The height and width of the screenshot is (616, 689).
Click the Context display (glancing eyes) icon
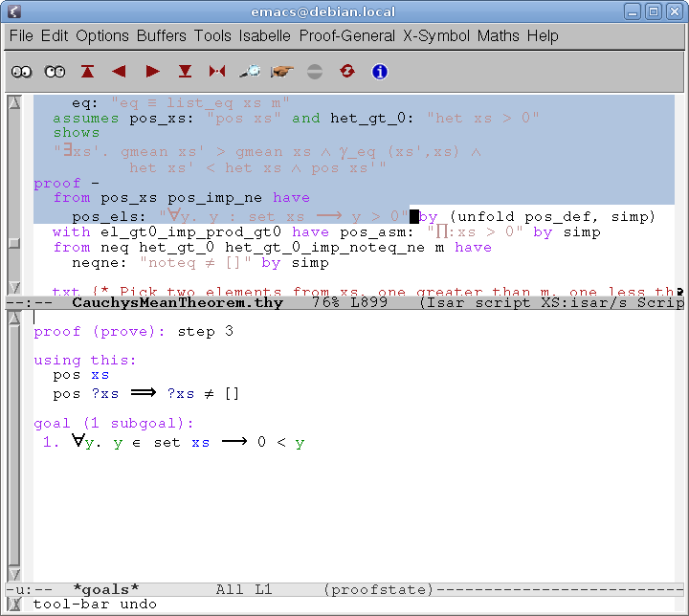click(x=55, y=72)
